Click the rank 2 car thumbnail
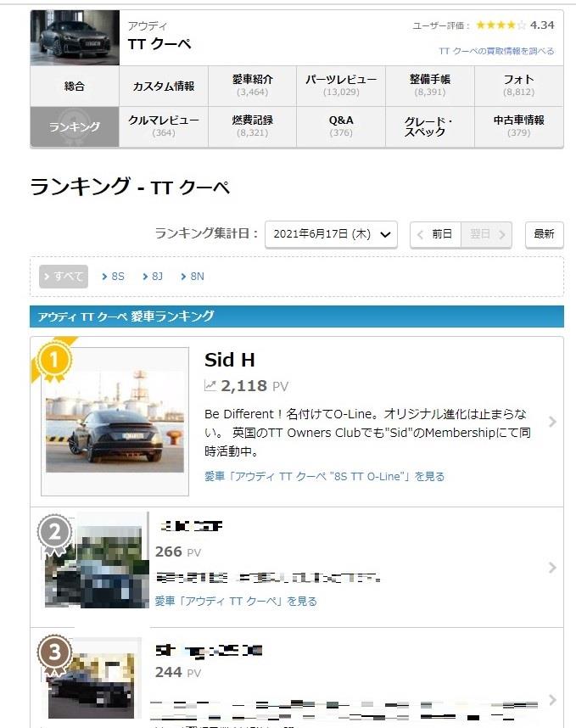This screenshot has height=728, width=576. click(x=97, y=560)
